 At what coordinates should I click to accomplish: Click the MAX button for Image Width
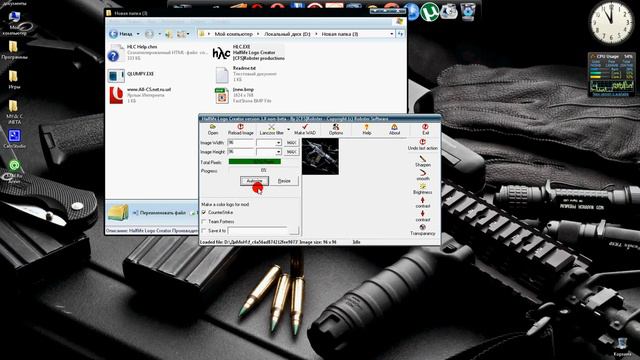coord(291,142)
